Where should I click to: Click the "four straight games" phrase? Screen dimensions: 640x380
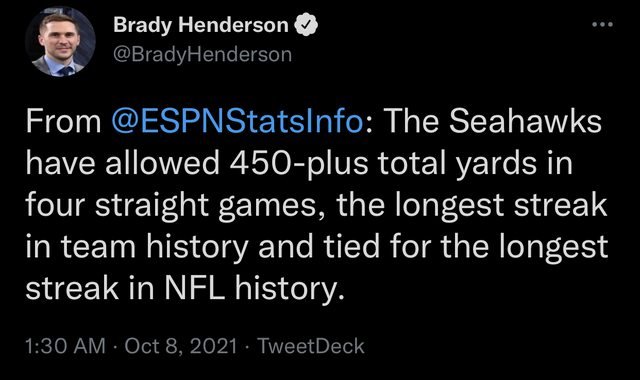coord(171,205)
